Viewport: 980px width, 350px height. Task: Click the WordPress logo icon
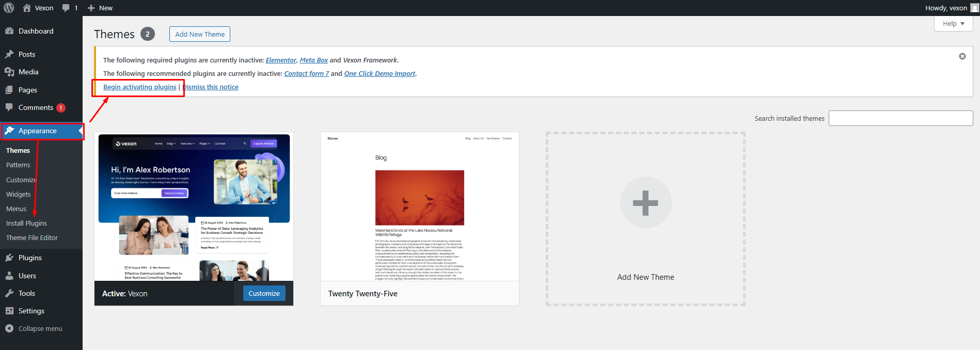click(x=9, y=8)
